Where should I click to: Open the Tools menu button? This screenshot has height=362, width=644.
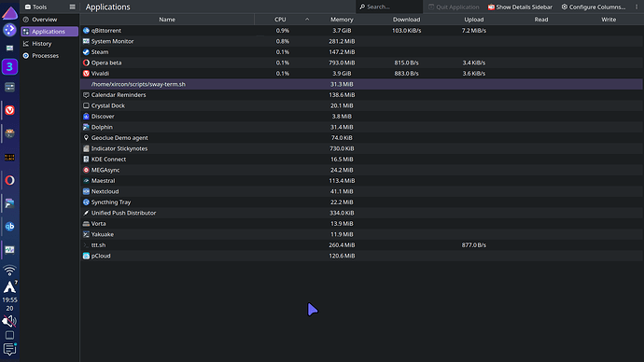[35, 7]
